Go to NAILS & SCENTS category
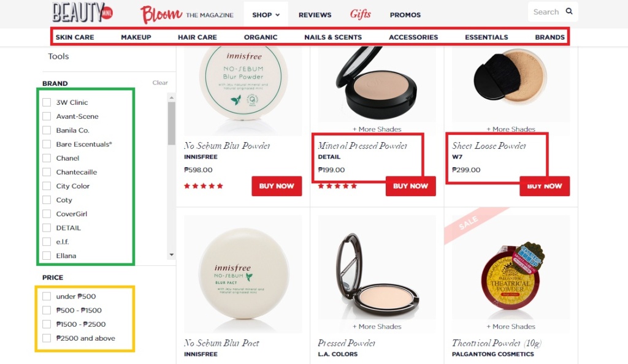 point(333,37)
